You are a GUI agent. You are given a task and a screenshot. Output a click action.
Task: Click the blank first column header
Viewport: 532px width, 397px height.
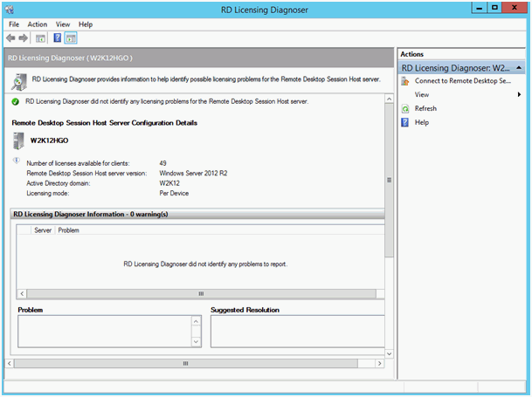[24, 230]
